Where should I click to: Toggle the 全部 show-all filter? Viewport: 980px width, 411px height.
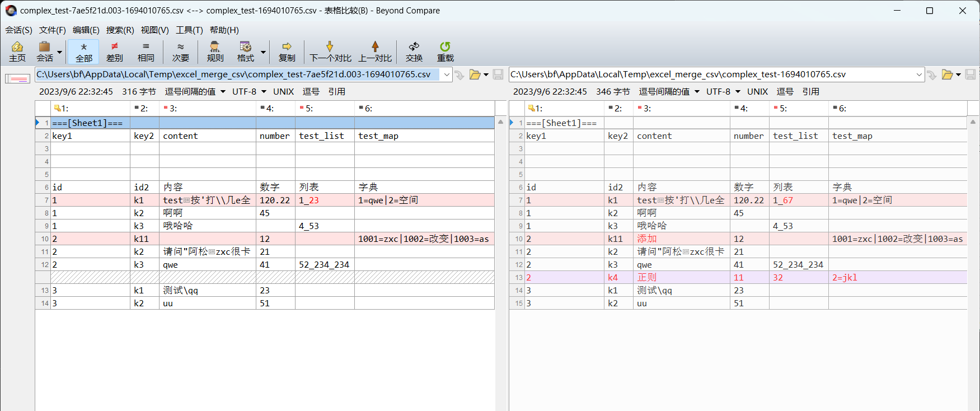[84, 52]
